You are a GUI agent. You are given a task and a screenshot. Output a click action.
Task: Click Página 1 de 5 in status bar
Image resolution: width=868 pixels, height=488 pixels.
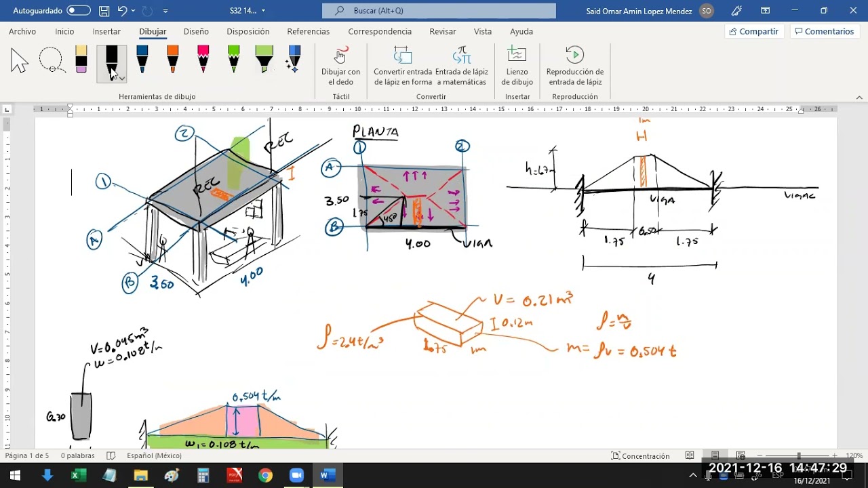pos(27,455)
